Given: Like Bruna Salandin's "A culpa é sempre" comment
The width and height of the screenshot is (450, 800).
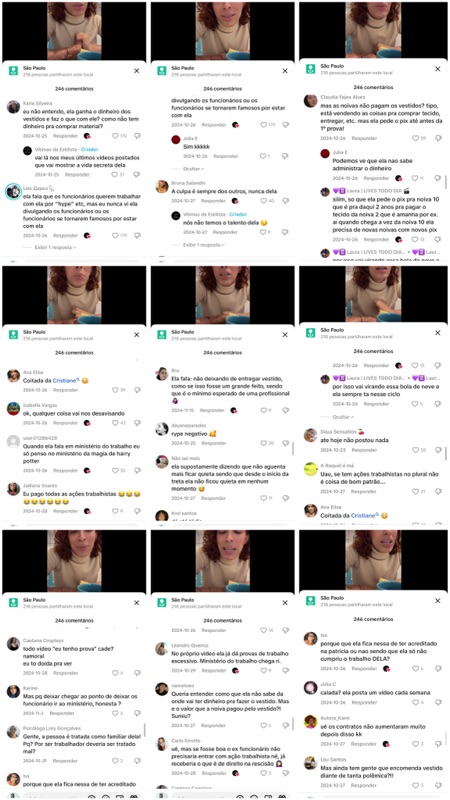Looking at the screenshot, I should coord(264,201).
